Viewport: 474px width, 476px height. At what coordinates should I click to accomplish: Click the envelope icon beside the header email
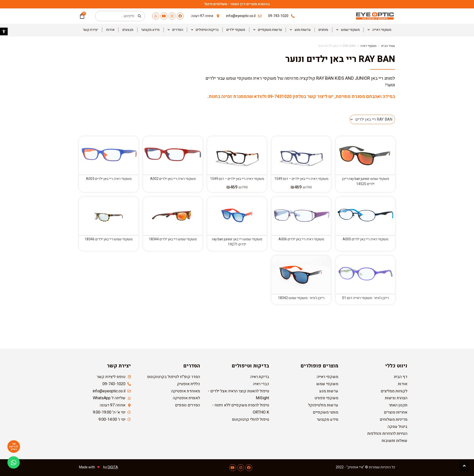[x=260, y=16]
